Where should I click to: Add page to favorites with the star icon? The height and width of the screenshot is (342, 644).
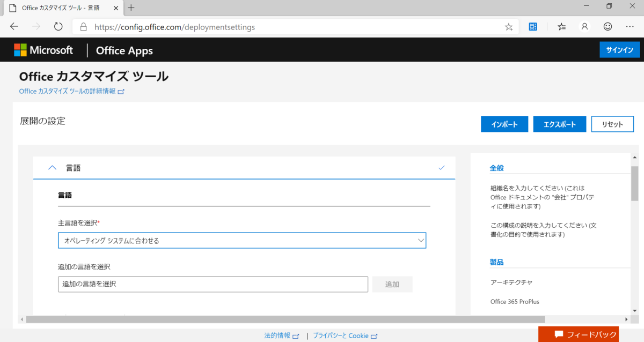[x=509, y=27]
